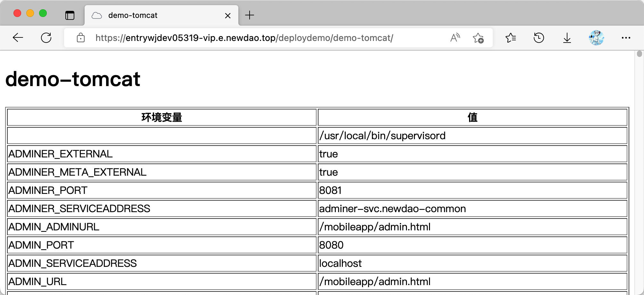Open the user profile avatar
Image resolution: width=644 pixels, height=295 pixels.
pyautogui.click(x=596, y=38)
